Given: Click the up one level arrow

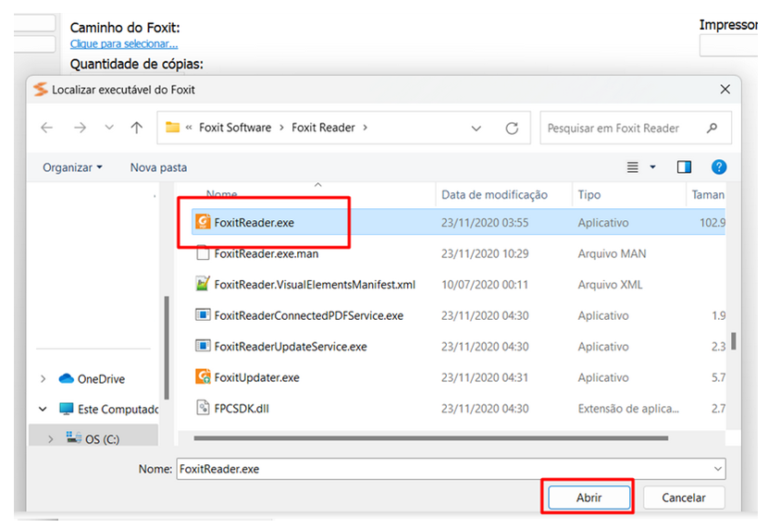Looking at the screenshot, I should [136, 128].
